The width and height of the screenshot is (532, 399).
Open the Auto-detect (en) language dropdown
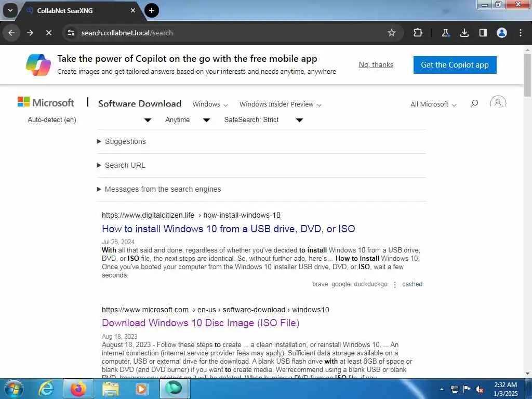click(x=89, y=120)
